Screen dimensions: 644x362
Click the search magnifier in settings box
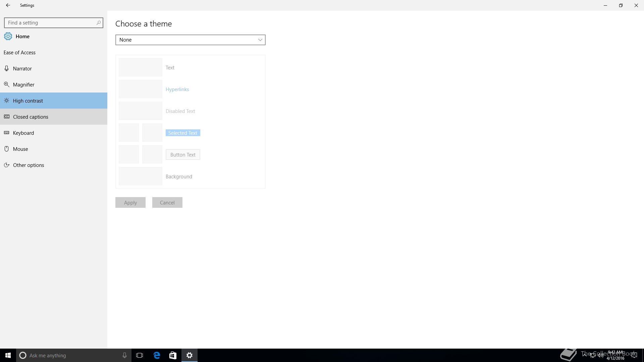coord(98,23)
